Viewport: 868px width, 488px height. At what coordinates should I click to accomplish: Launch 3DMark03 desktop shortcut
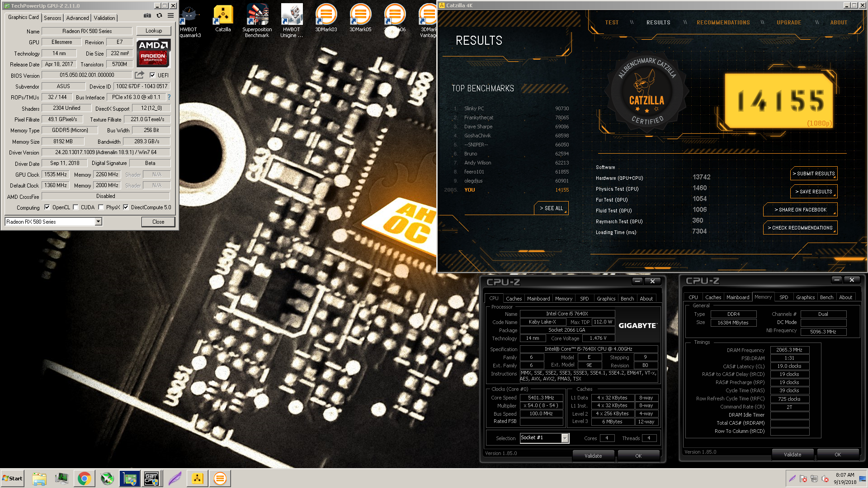pos(326,18)
